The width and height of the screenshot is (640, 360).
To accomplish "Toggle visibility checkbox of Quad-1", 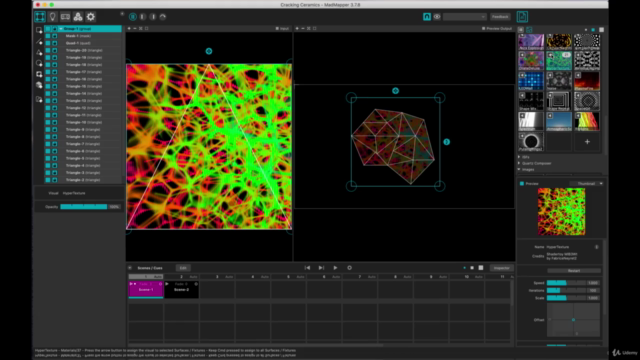I will click(x=48, y=43).
